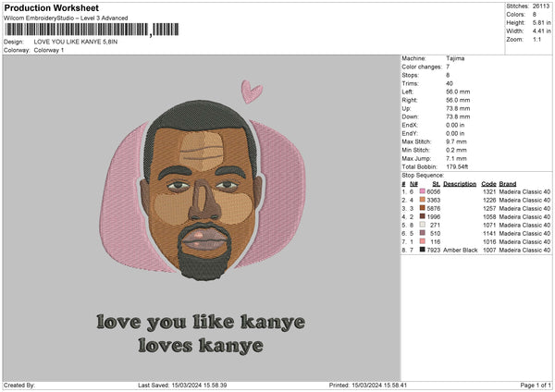Click the thread code 1257

(x=489, y=208)
